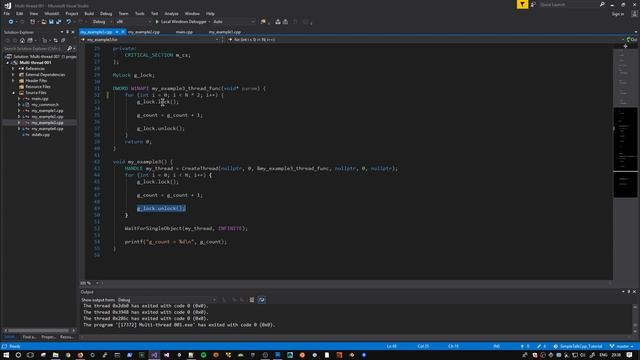Select my_example1.cpp in Solution Explorer
This screenshot has width=640, height=360.
click(x=47, y=111)
